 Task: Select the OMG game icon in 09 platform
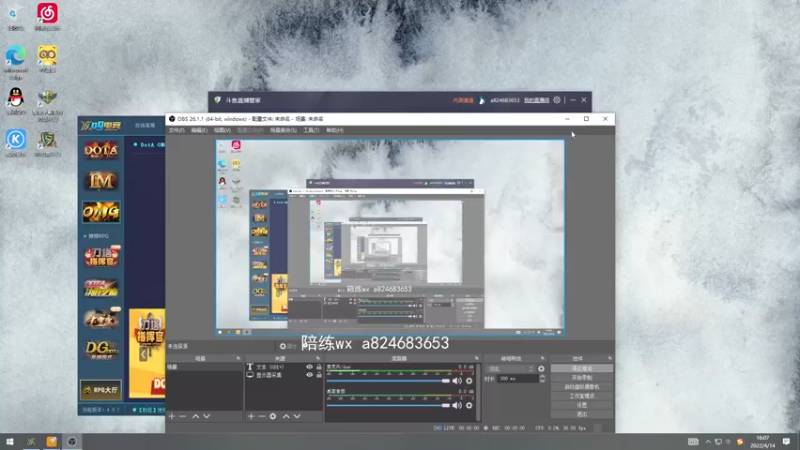click(101, 212)
